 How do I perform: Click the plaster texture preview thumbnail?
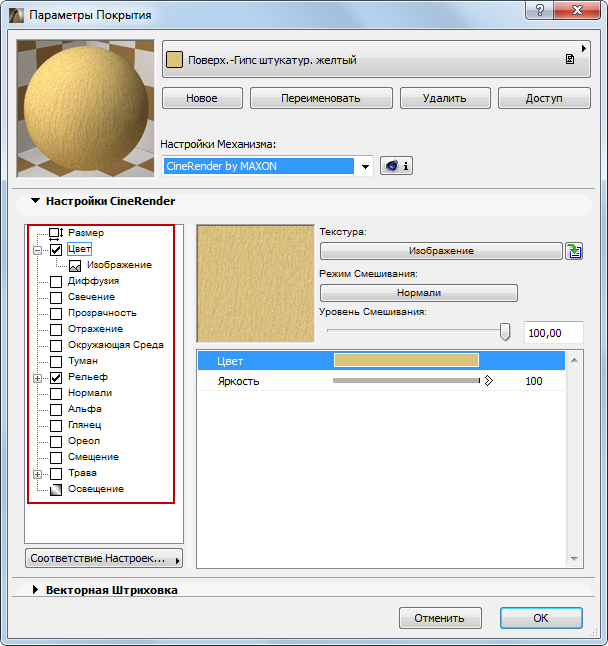(256, 284)
